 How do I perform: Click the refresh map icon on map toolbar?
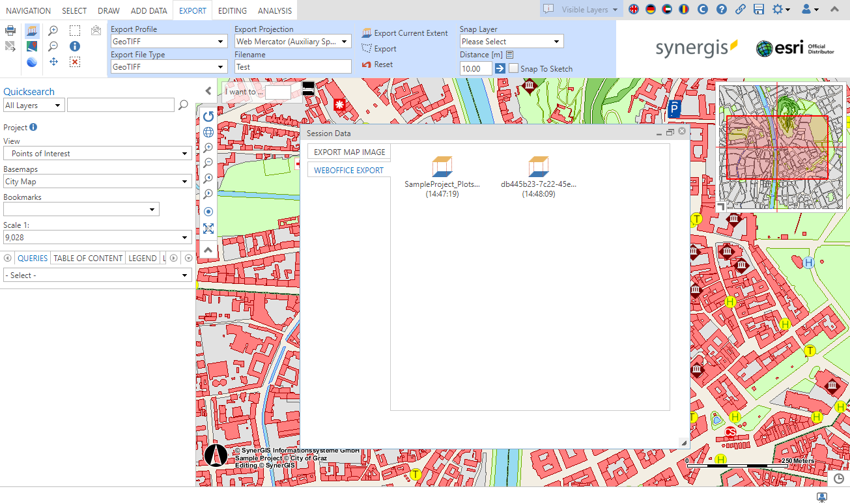pyautogui.click(x=208, y=117)
